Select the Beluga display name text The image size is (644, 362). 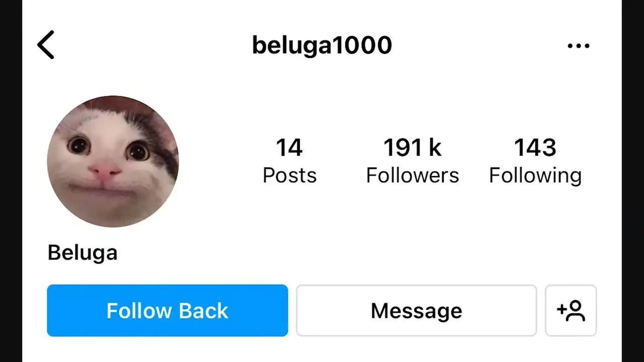pos(83,252)
